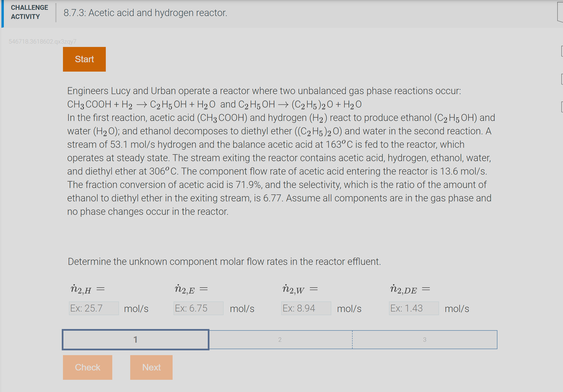This screenshot has height=392, width=563.
Task: Click the n2,E answer field
Action: click(x=198, y=308)
